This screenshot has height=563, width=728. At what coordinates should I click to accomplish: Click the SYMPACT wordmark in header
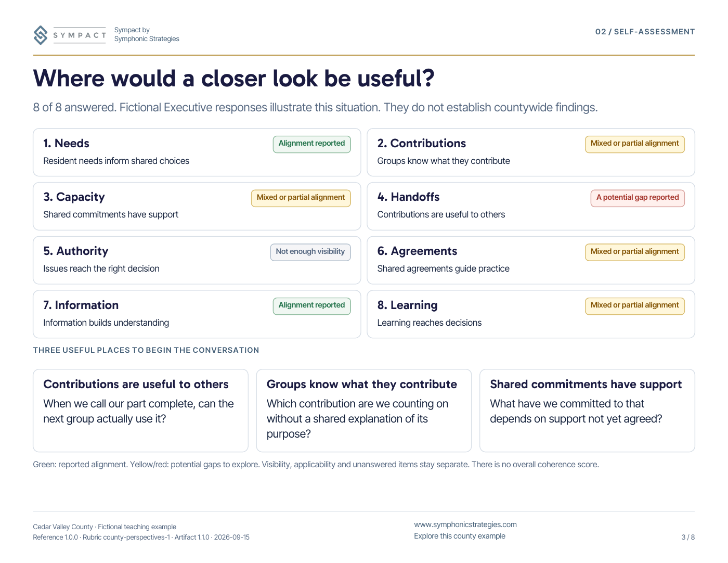[80, 35]
